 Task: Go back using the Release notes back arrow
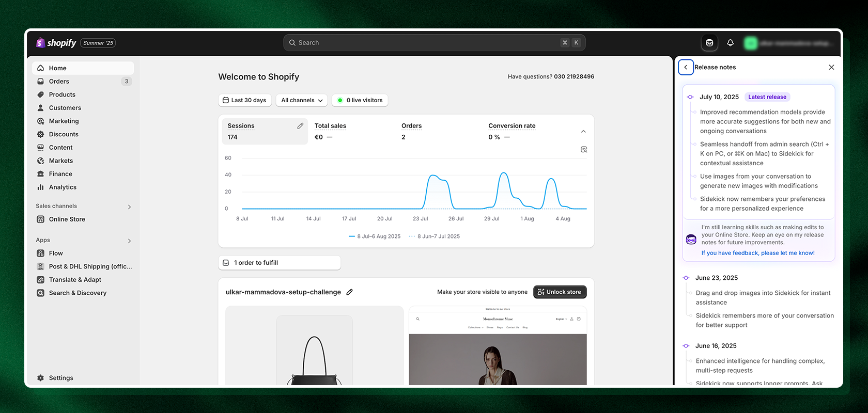[x=686, y=67]
